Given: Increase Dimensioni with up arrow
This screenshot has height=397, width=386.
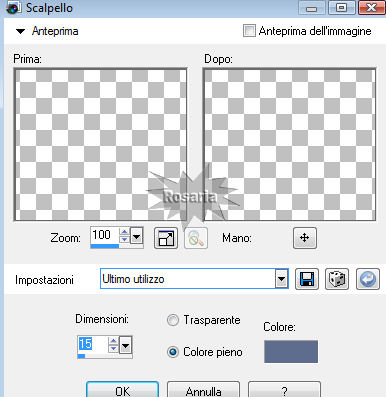Looking at the screenshot, I should click(113, 341).
